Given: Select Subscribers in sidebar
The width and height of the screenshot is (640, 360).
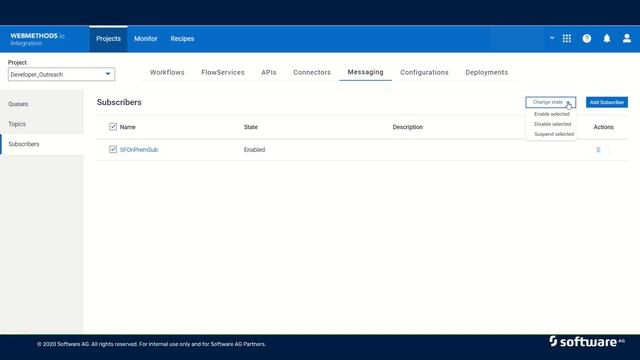Looking at the screenshot, I should coord(42,144).
